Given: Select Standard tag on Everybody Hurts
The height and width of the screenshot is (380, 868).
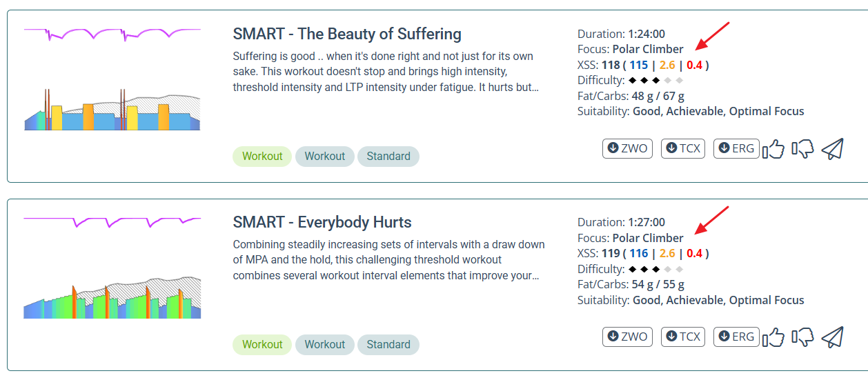Looking at the screenshot, I should [388, 345].
